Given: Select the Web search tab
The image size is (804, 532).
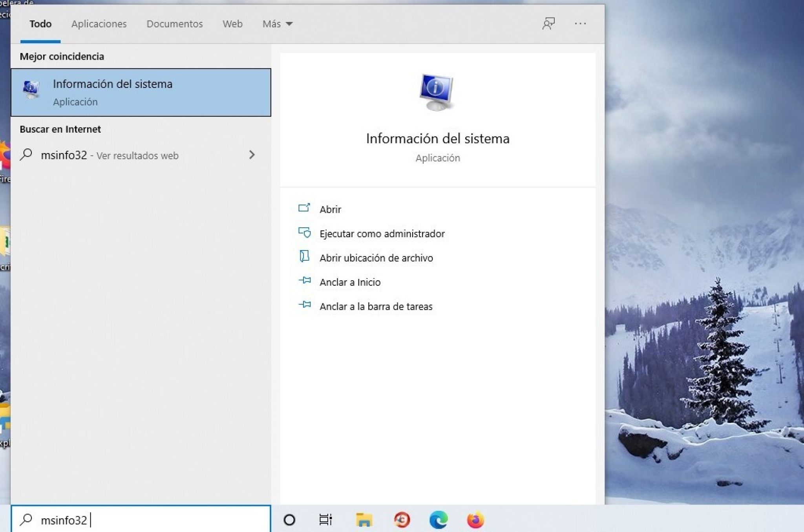Looking at the screenshot, I should (x=232, y=24).
